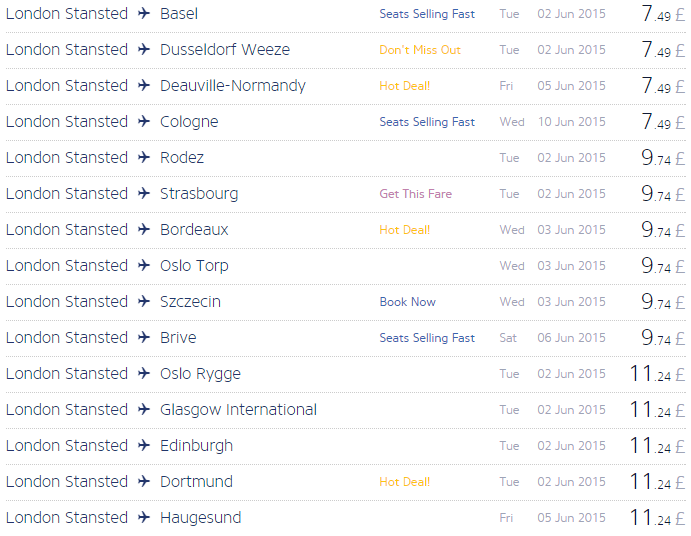Click 'Book Now' on the Szczecin flight
The width and height of the screenshot is (691, 536).
[x=408, y=302]
